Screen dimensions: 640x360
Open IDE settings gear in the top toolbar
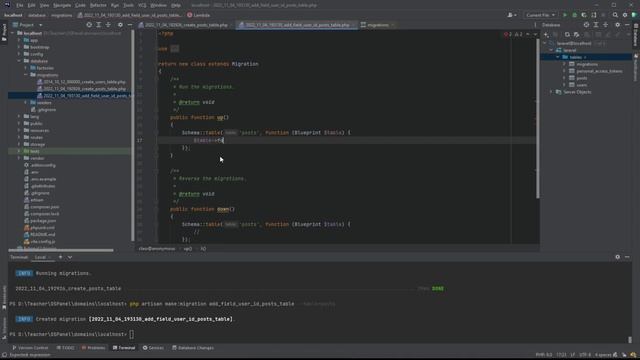625,15
